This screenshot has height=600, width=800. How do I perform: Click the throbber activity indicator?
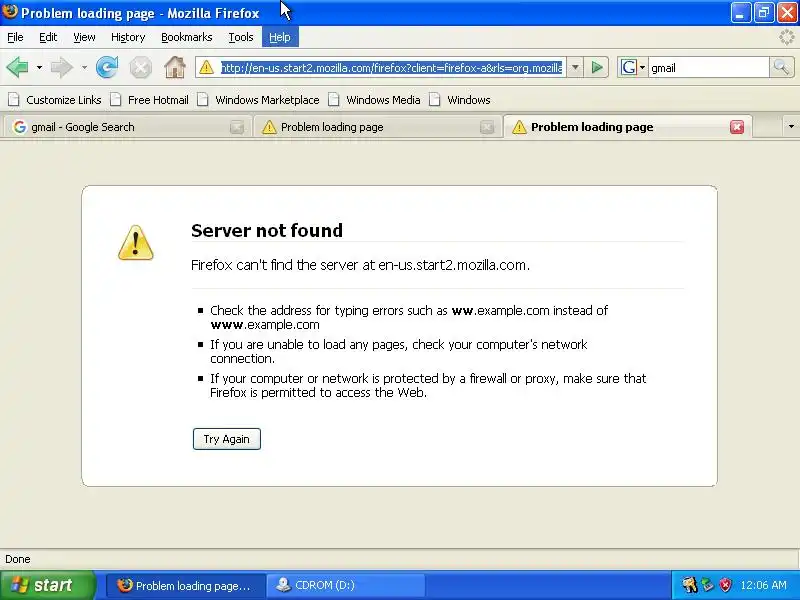[788, 37]
